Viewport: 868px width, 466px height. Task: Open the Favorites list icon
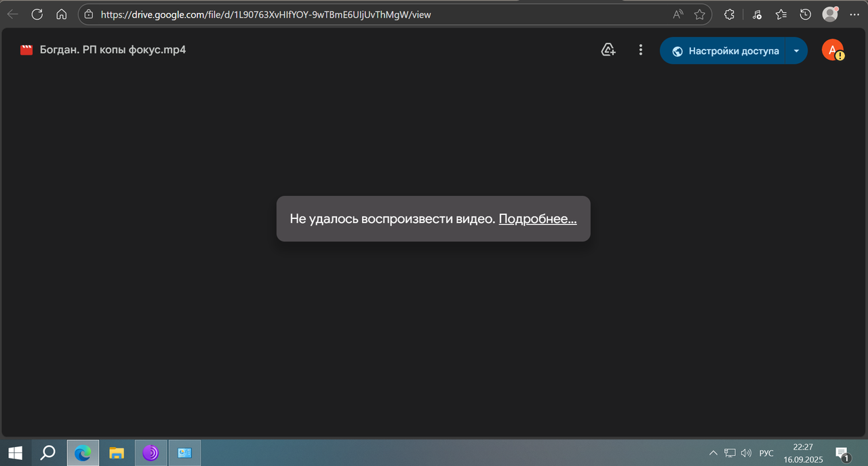click(781, 14)
